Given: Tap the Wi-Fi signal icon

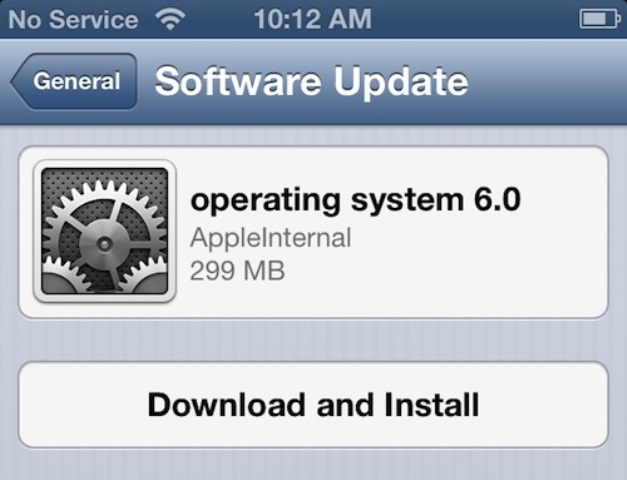Looking at the screenshot, I should pyautogui.click(x=170, y=19).
